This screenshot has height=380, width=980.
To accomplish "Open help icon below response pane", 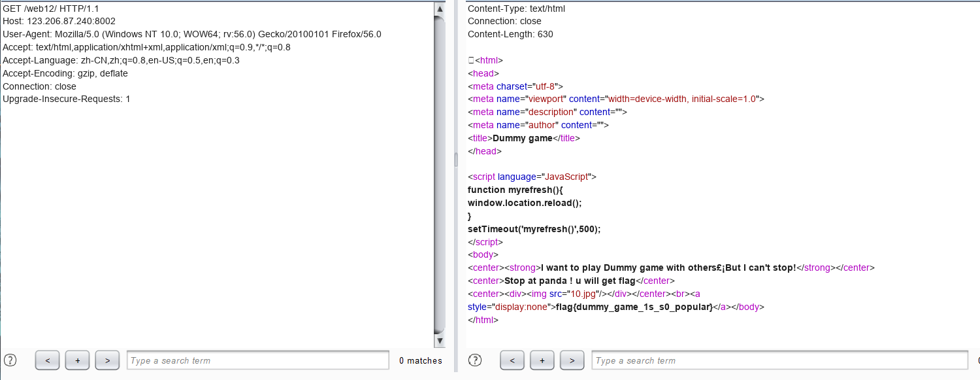I will click(475, 360).
